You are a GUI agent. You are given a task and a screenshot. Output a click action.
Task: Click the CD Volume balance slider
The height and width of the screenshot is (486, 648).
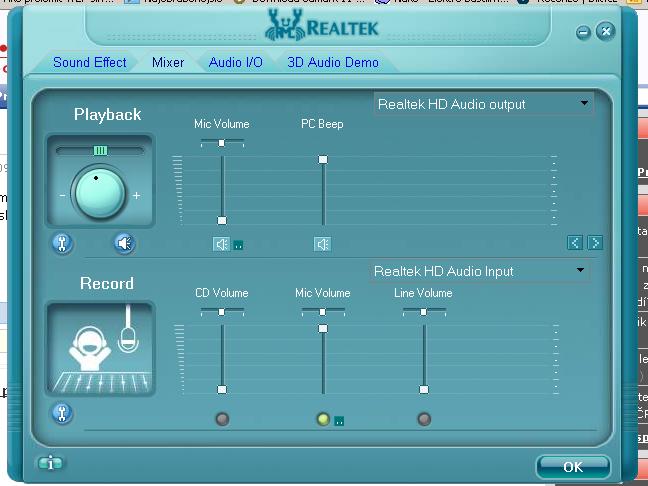tap(222, 312)
